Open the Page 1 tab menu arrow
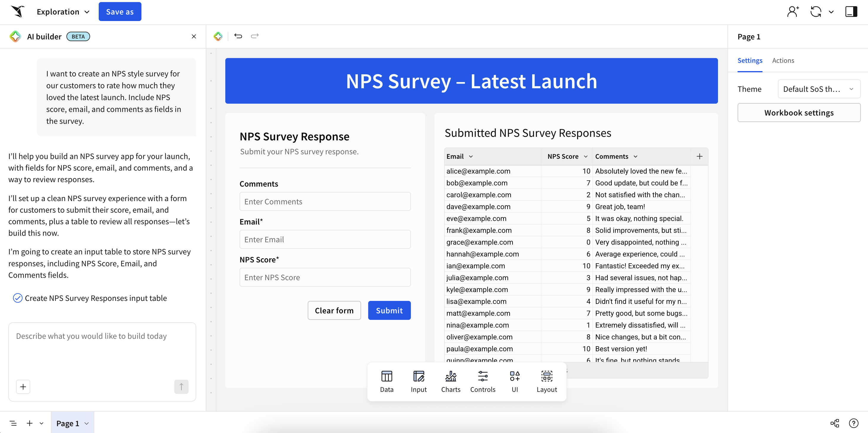868x433 pixels. tap(87, 423)
